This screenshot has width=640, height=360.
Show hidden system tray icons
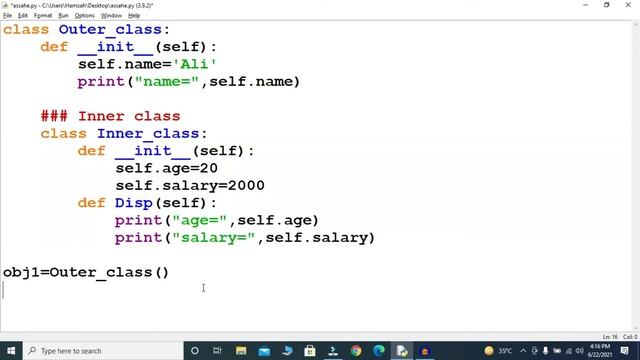click(x=523, y=351)
